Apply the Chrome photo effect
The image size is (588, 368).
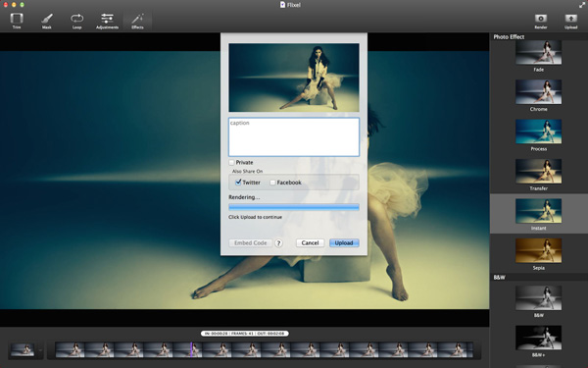point(538,91)
